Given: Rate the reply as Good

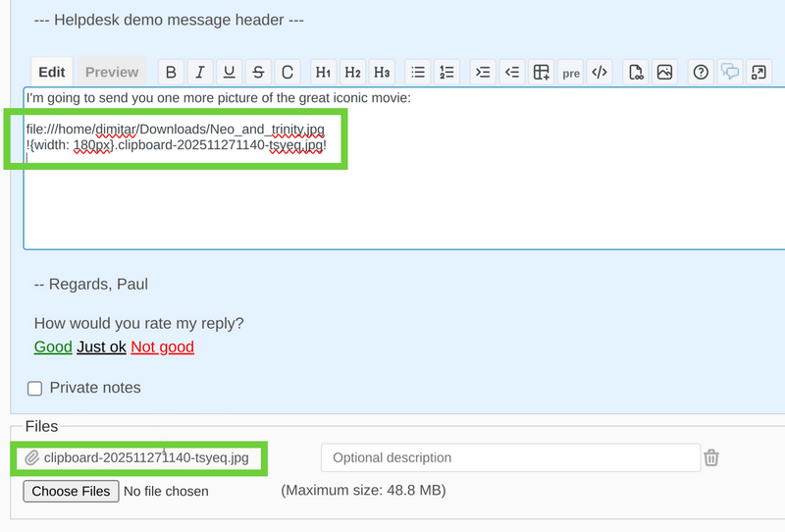Looking at the screenshot, I should (53, 346).
